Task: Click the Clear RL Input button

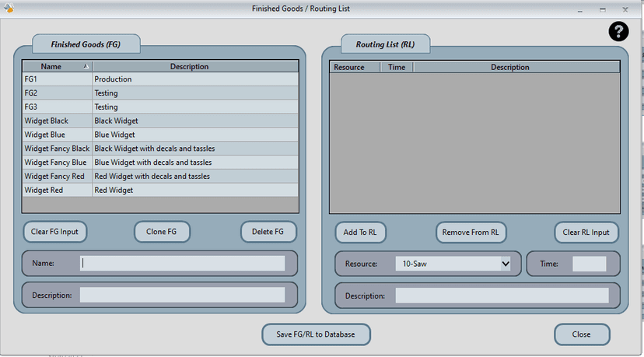Action: (586, 232)
